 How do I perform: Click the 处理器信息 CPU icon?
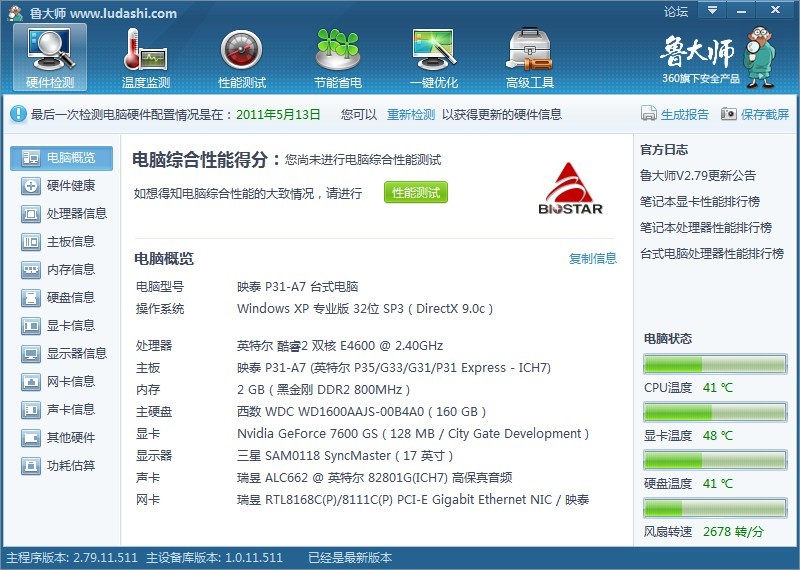pos(31,214)
